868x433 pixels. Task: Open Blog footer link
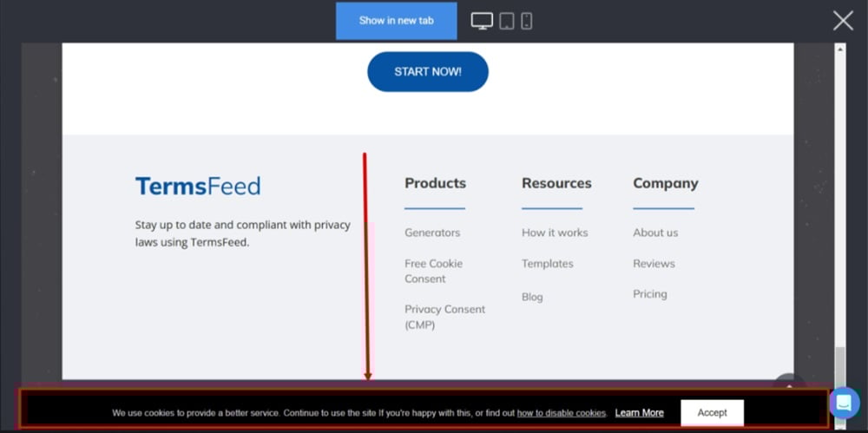click(x=532, y=297)
